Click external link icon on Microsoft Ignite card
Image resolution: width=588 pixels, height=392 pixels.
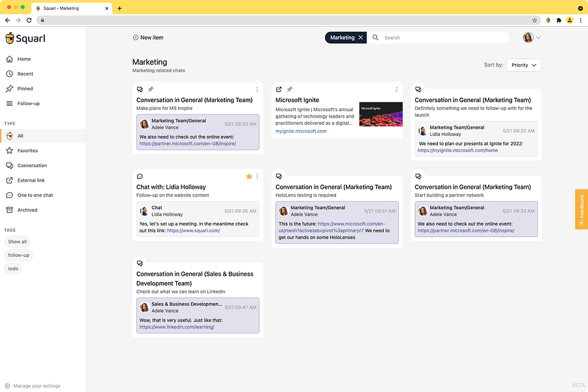279,90
